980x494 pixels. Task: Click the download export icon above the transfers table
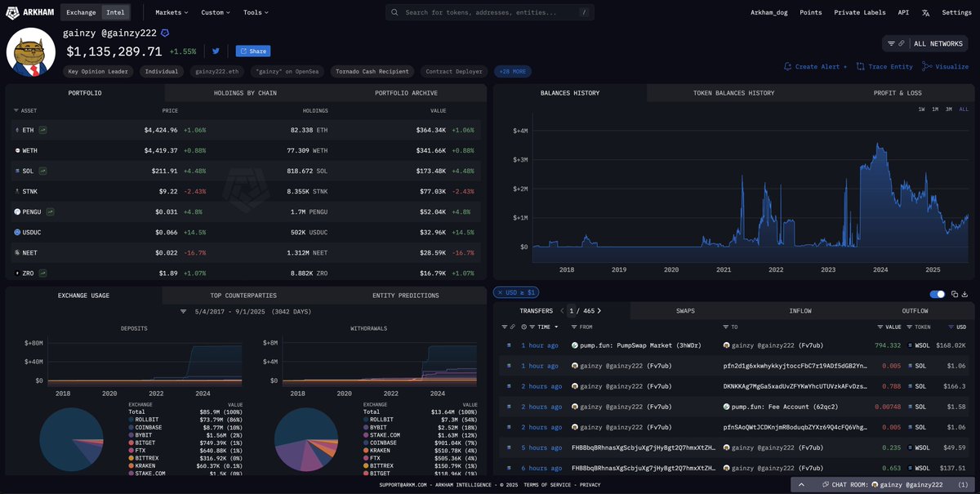(x=967, y=294)
